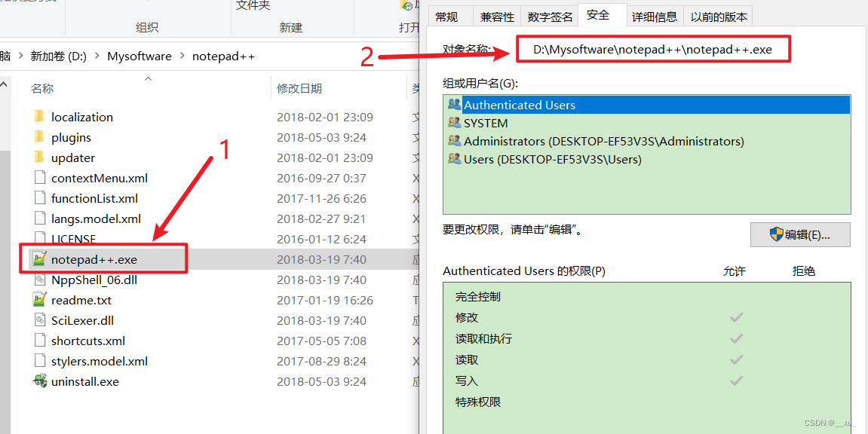Select the uninstall.exe file name
Viewport: 868px width, 434px height.
84,381
